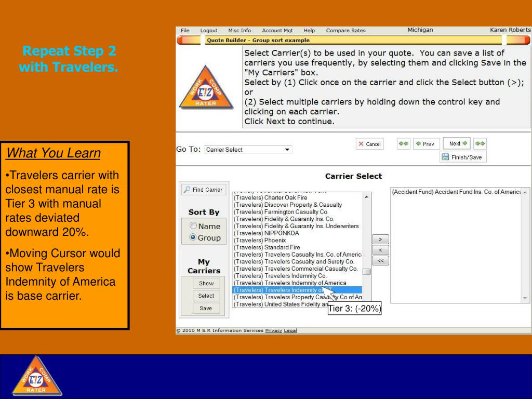
Task: Add carrier with the > select button
Action: pyautogui.click(x=380, y=240)
